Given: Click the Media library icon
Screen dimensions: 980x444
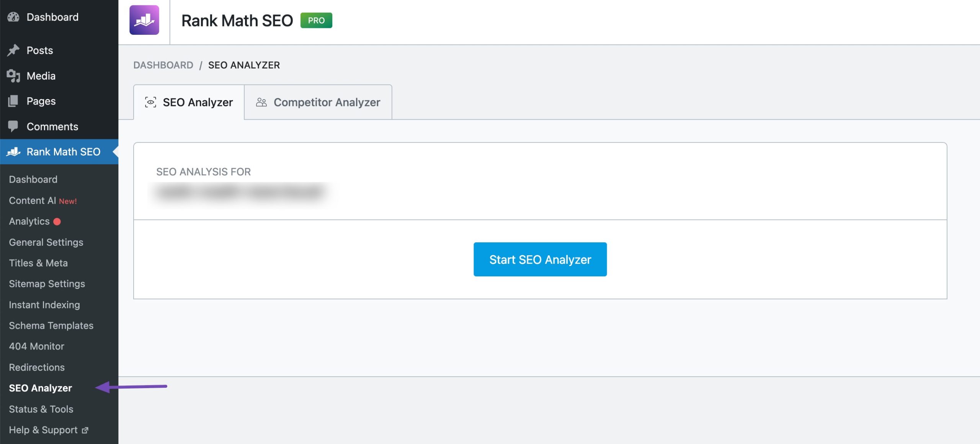Looking at the screenshot, I should [x=13, y=76].
